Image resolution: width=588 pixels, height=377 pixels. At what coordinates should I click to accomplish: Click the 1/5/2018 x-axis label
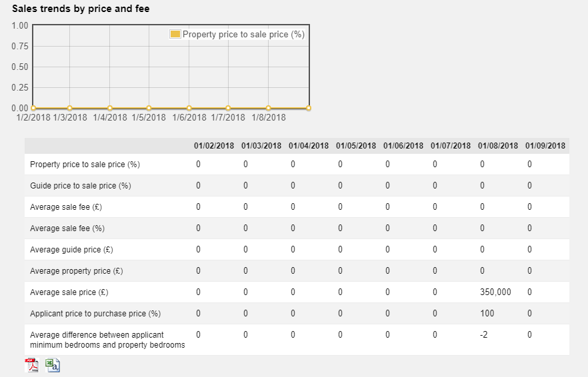pos(149,118)
